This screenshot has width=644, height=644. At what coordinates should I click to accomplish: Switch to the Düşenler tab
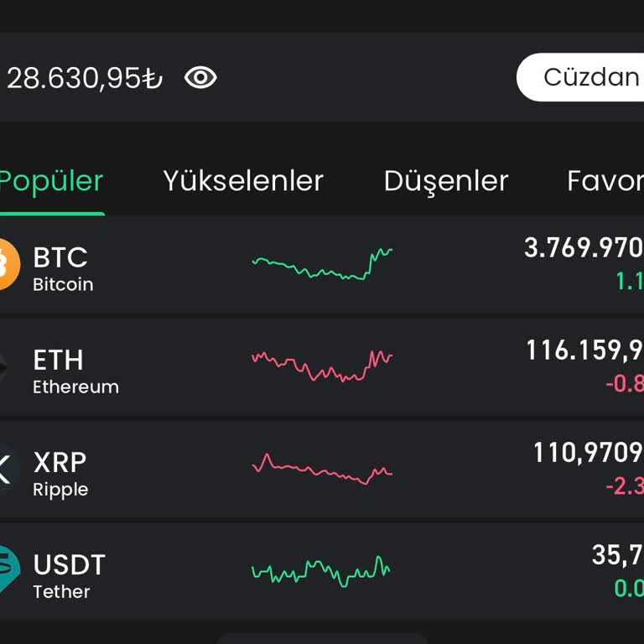pos(446,181)
